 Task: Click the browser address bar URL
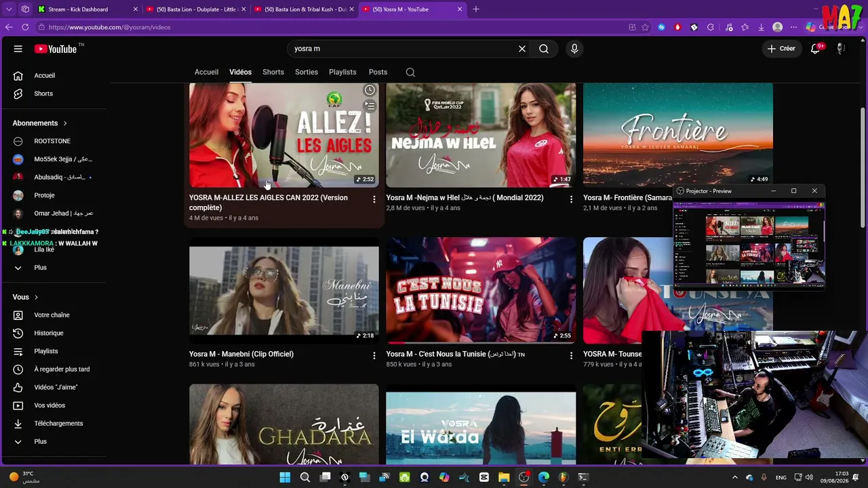(x=109, y=27)
